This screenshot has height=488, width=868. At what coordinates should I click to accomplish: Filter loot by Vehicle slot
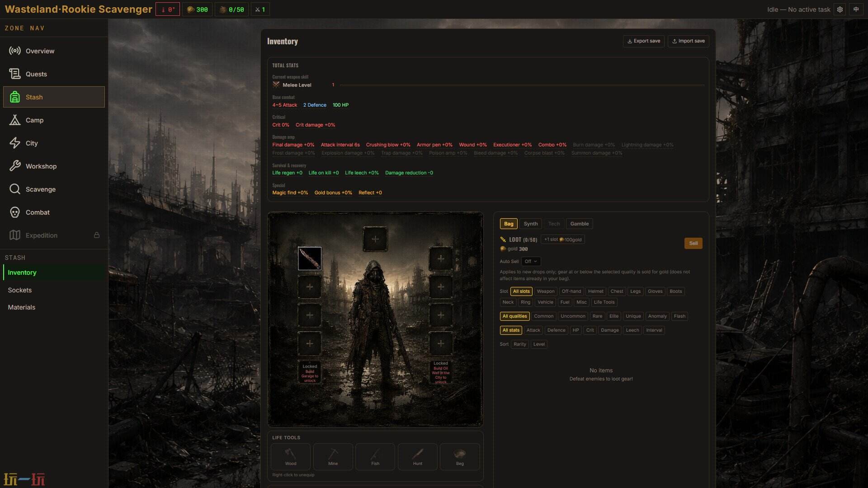tap(545, 302)
